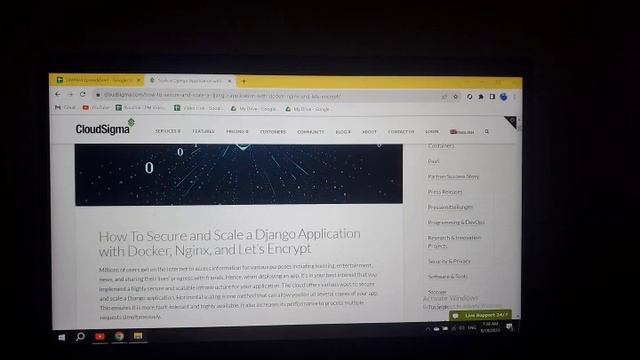
Task: Open the Video List sheet bookmark
Action: 199,108
